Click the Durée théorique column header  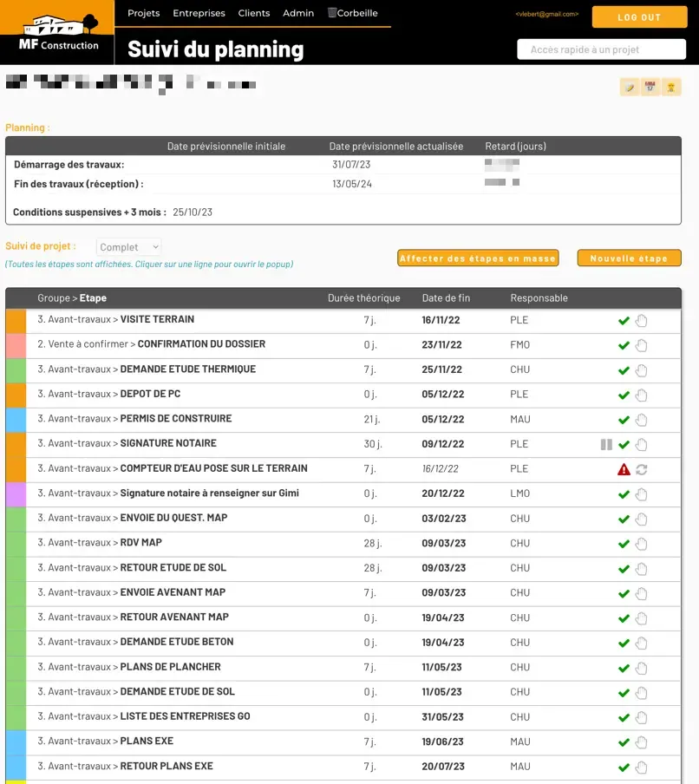click(x=364, y=298)
